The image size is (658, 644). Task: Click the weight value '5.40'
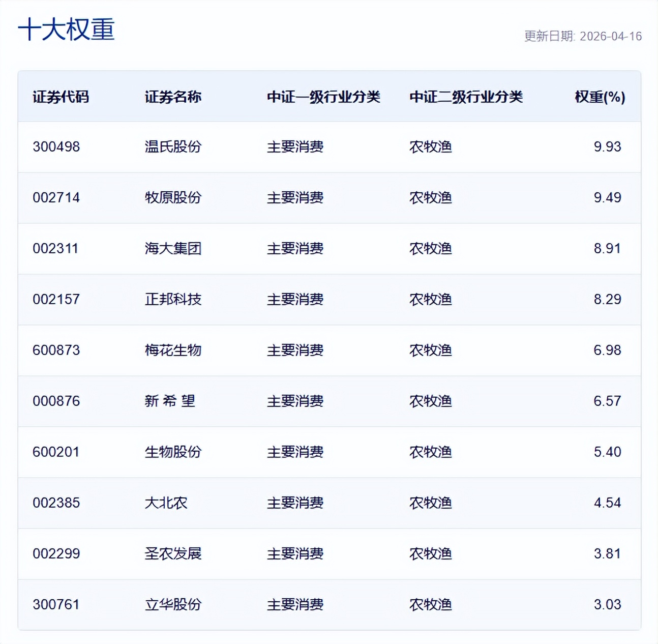pos(607,452)
